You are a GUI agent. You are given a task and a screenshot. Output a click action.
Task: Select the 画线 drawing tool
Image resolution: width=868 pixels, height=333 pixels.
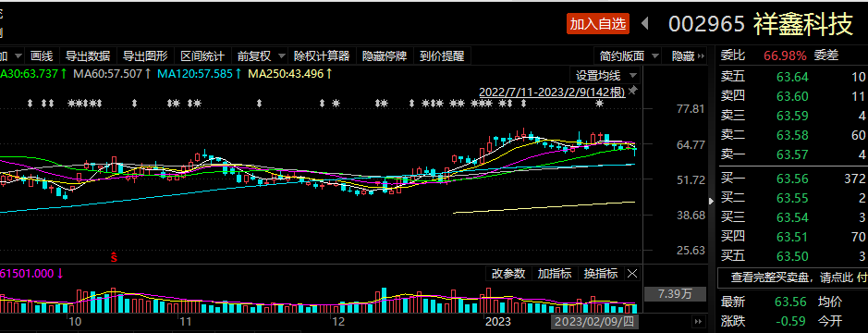(x=42, y=55)
